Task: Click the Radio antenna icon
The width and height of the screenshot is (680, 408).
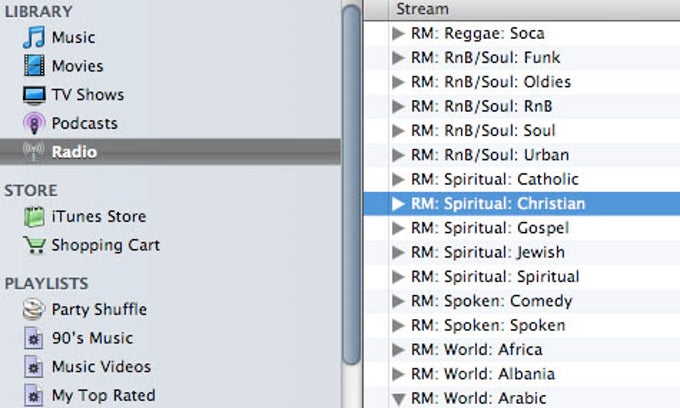Action: 33,151
